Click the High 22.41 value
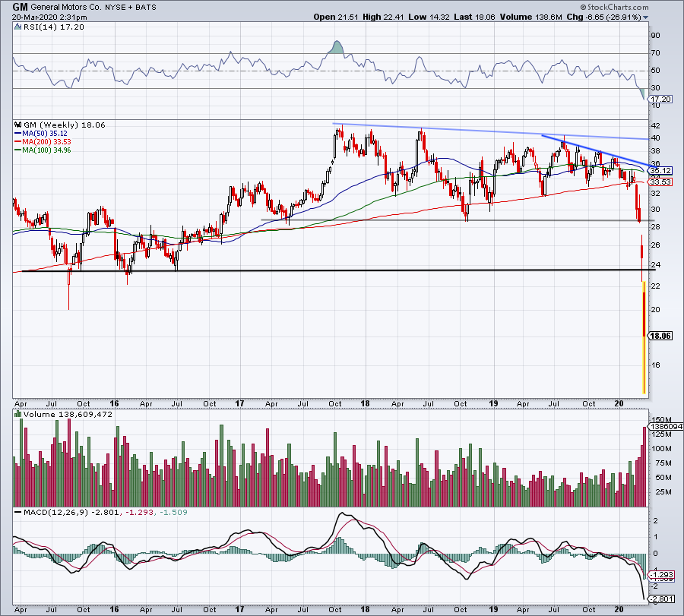Viewport: 684px width, 616px height. (x=383, y=17)
